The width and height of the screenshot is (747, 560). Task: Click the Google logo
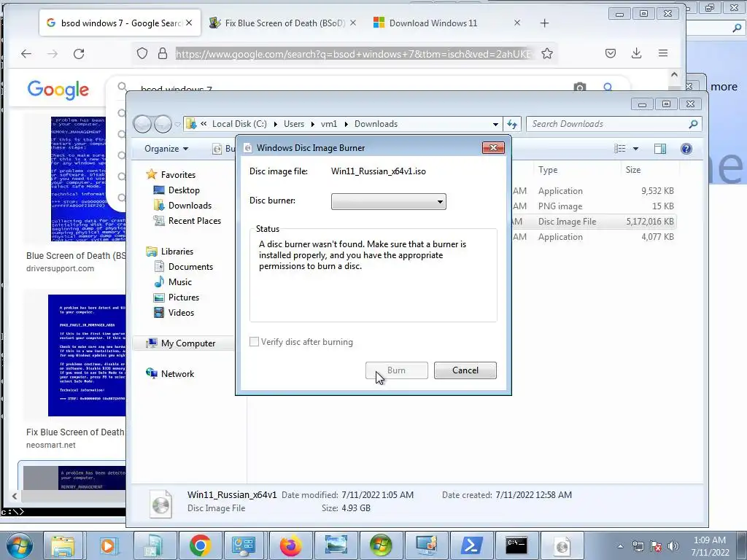point(58,90)
